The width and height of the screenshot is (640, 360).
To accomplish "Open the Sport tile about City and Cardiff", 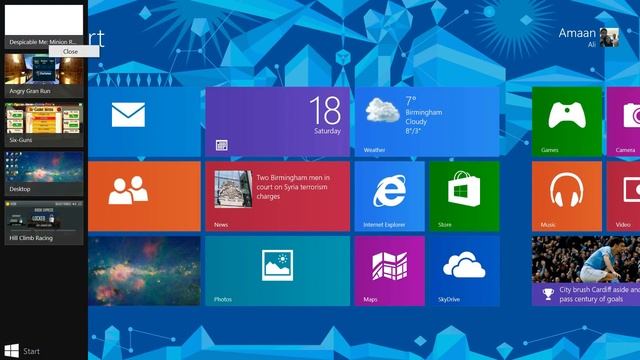I will (586, 271).
